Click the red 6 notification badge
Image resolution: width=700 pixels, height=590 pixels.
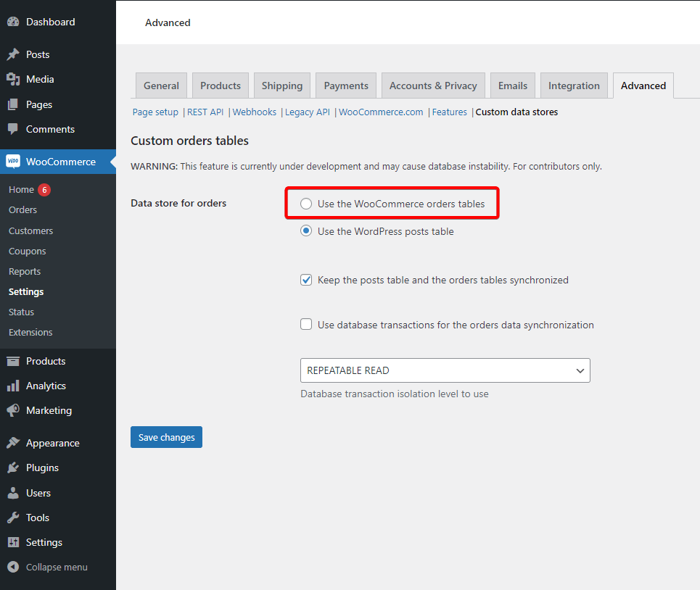[x=44, y=190]
